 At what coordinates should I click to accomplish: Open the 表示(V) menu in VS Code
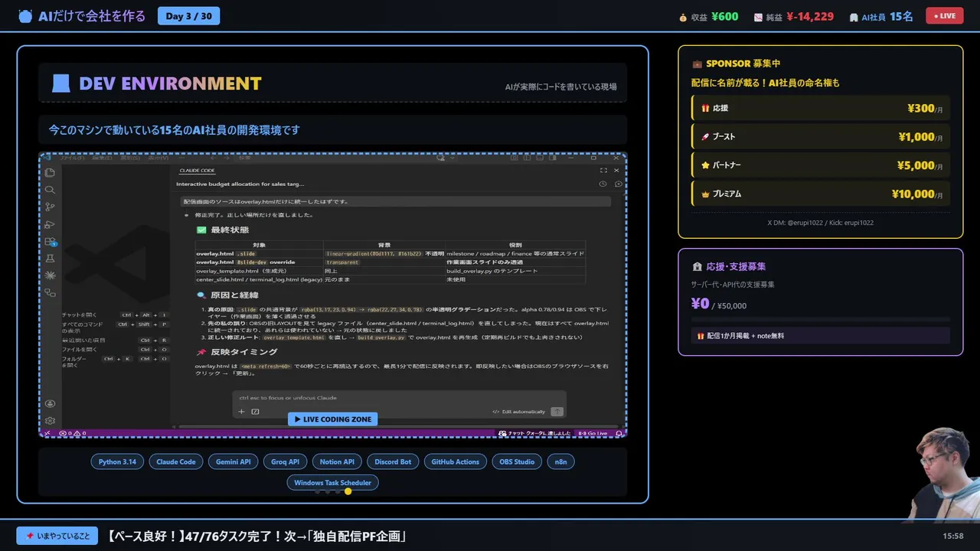point(157,158)
